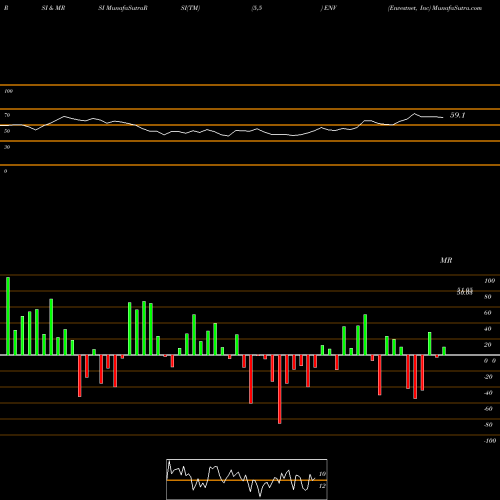500x500 pixels.
Task: Click the 'SI(TM)' header text
Action: coord(190,8)
